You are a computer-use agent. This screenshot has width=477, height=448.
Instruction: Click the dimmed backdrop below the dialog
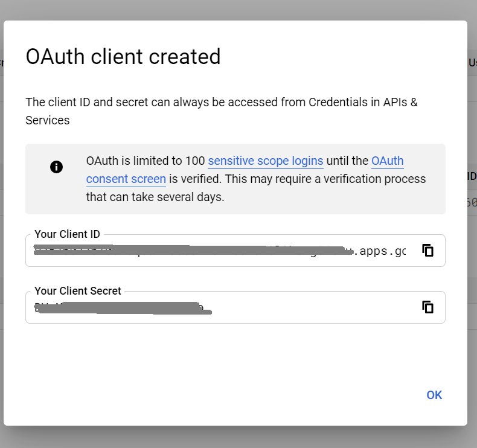242,437
